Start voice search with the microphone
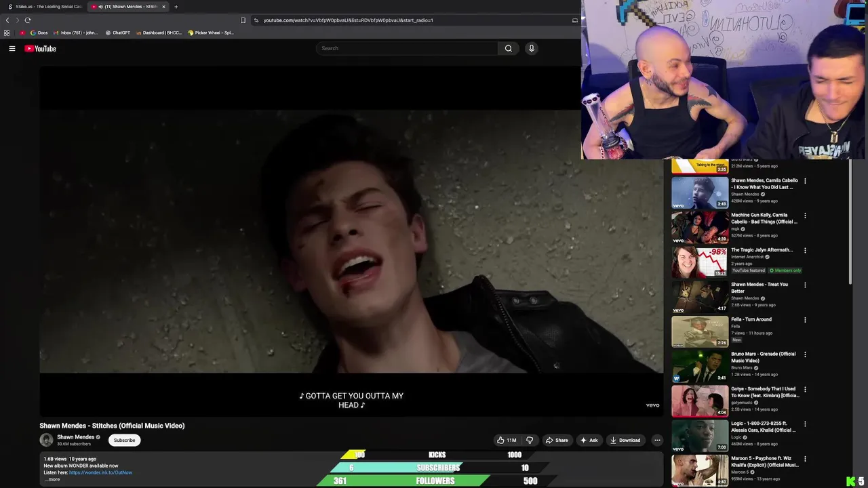This screenshot has width=868, height=488. point(531,48)
